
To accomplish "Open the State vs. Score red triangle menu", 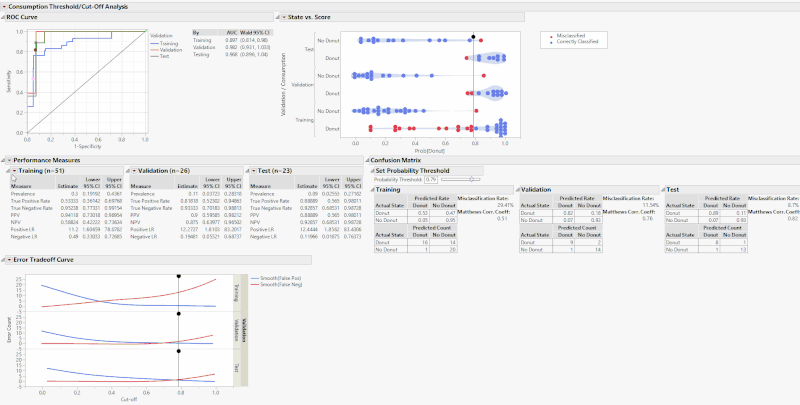I will coord(284,17).
